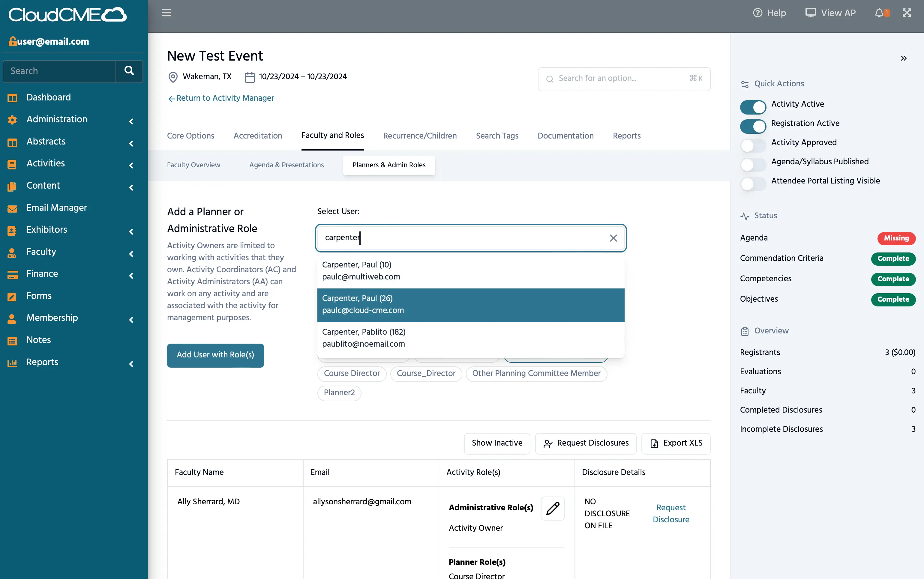Click Add User with Role(s) button
The image size is (924, 579).
[x=215, y=355]
